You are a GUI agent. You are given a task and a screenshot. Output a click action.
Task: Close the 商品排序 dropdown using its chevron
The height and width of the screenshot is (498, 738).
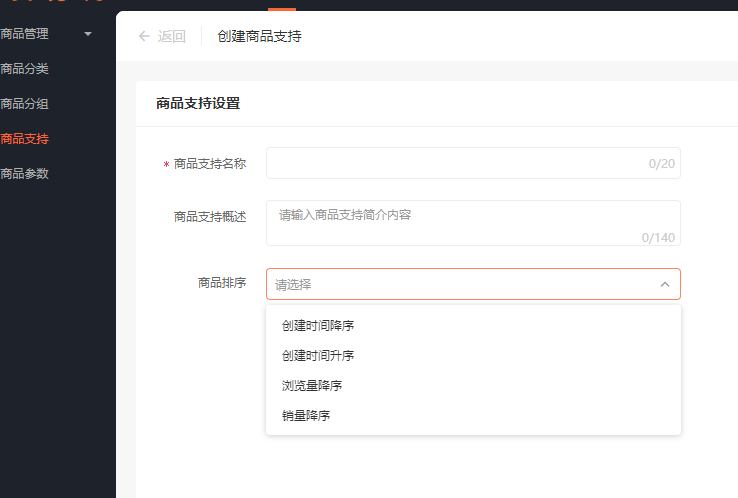[665, 284]
